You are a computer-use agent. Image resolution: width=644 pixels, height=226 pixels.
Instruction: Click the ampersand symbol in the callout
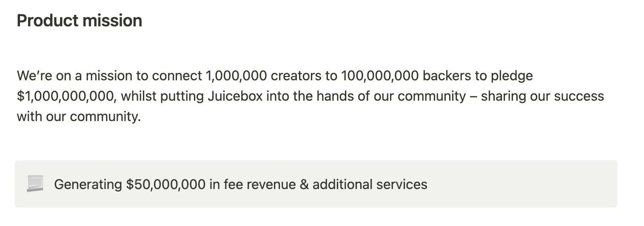304,184
